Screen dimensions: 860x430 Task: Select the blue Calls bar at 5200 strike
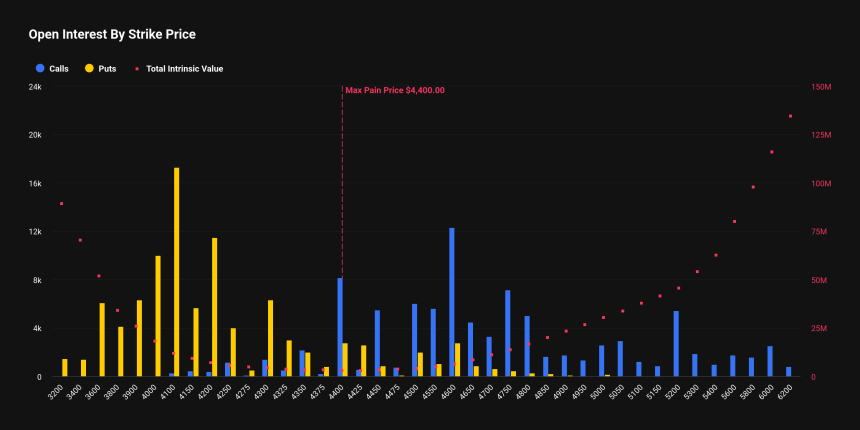(676, 343)
